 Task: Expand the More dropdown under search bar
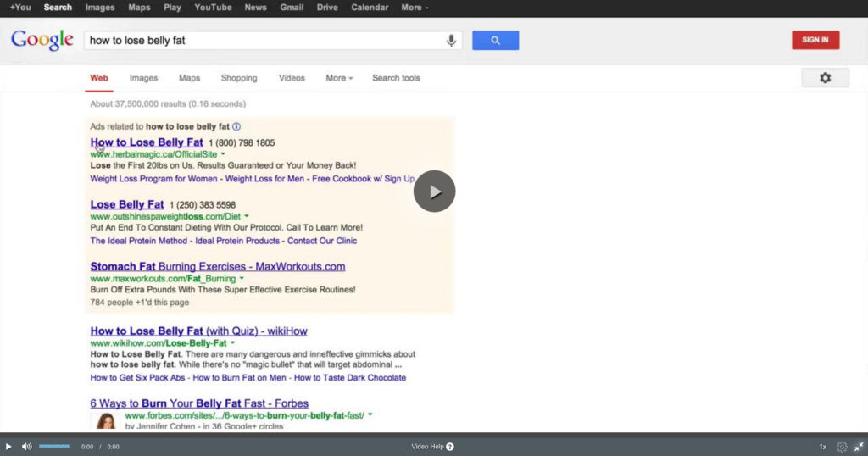[339, 78]
